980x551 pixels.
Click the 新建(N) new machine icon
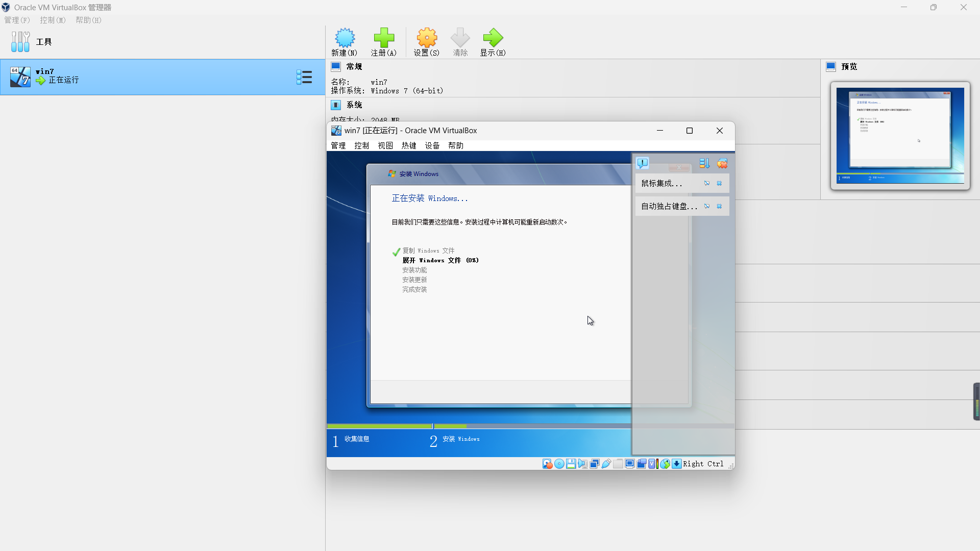click(345, 38)
